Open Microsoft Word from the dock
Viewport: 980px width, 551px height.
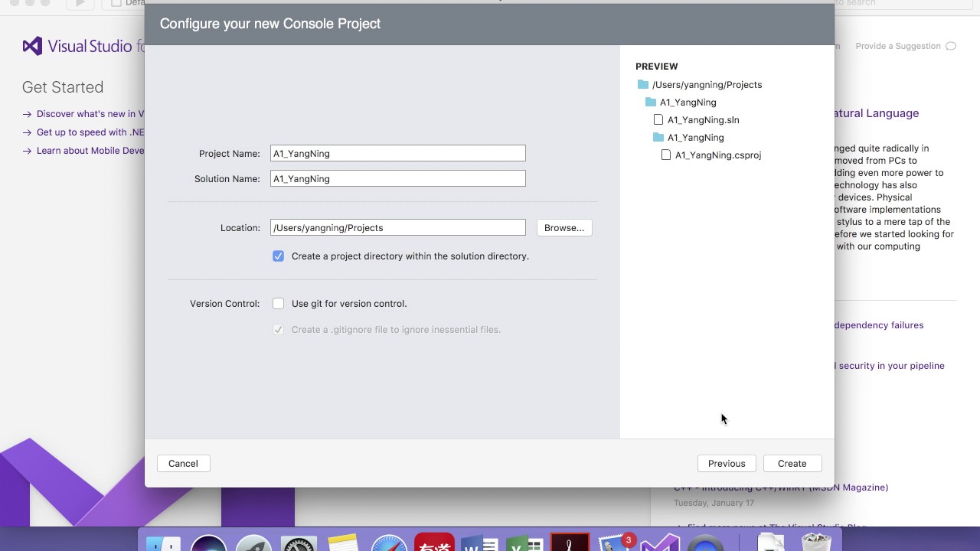(479, 542)
